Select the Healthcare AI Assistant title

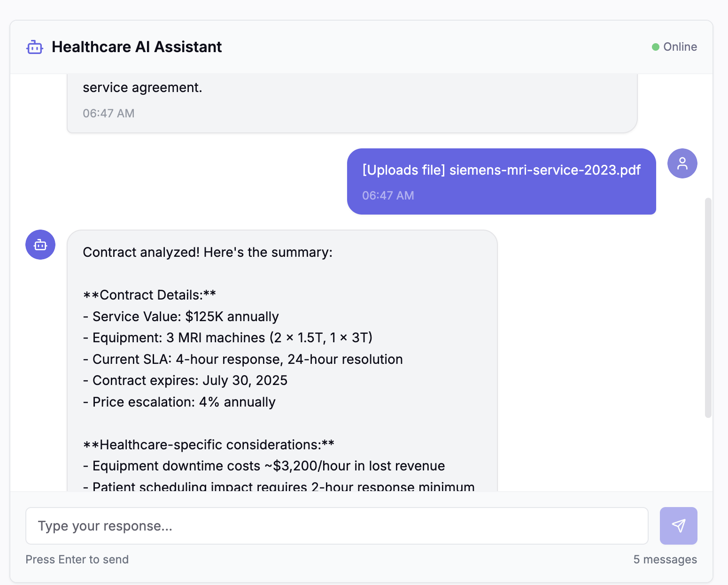137,47
